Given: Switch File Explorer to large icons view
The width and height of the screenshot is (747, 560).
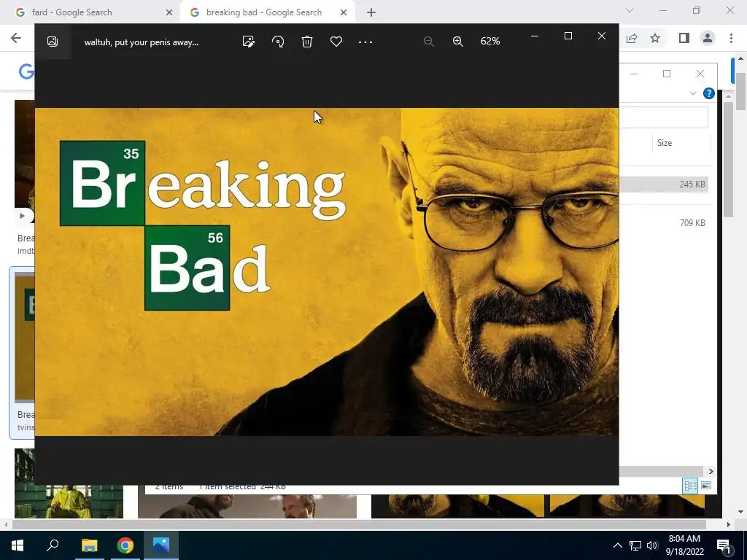Looking at the screenshot, I should [706, 485].
